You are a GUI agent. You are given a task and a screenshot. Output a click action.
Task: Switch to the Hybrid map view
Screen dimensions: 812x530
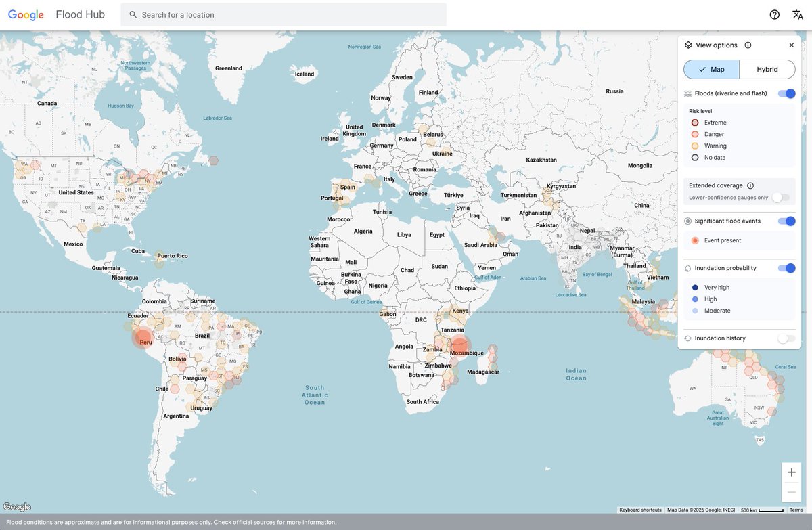[x=767, y=69]
